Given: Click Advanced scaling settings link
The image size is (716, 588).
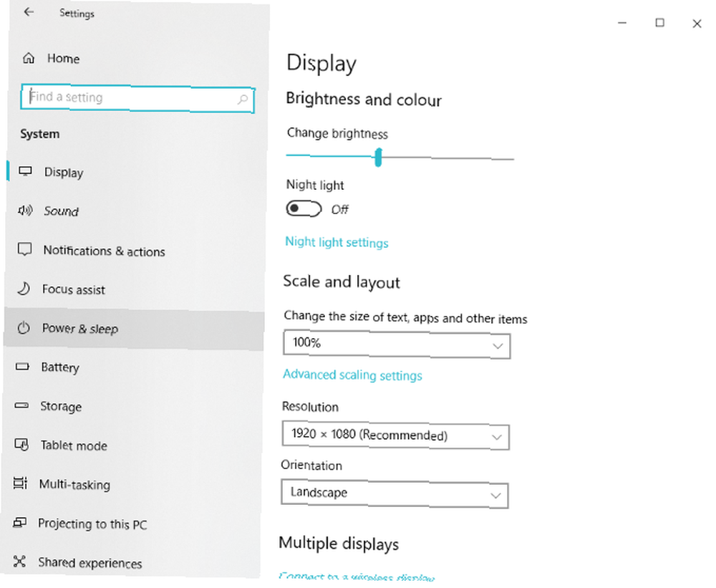Looking at the screenshot, I should click(x=352, y=375).
